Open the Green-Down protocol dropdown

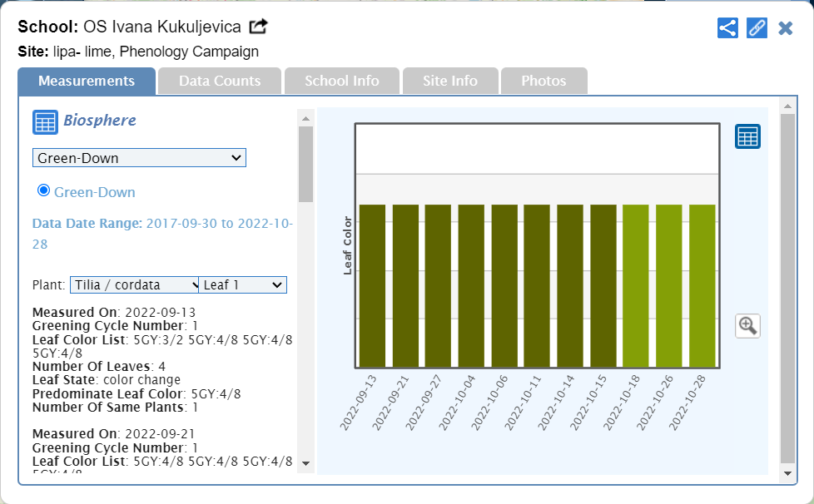tap(139, 158)
